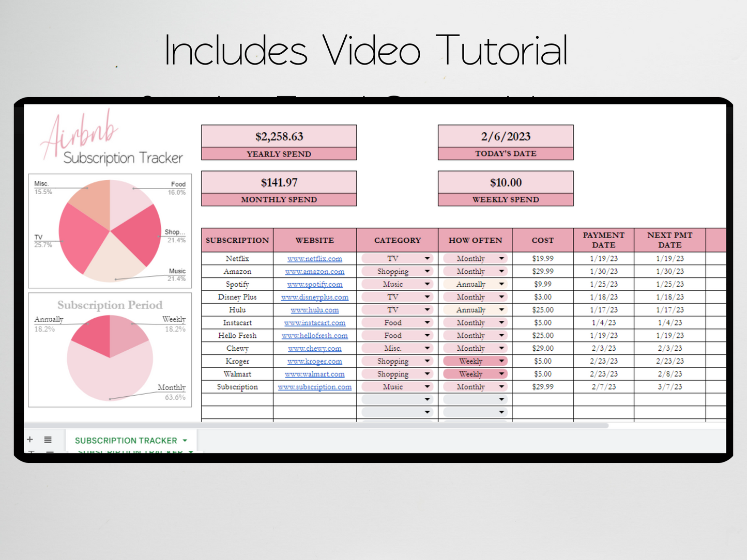Add a new sheet with the plus icon
This screenshot has height=560, width=747.
point(29,439)
